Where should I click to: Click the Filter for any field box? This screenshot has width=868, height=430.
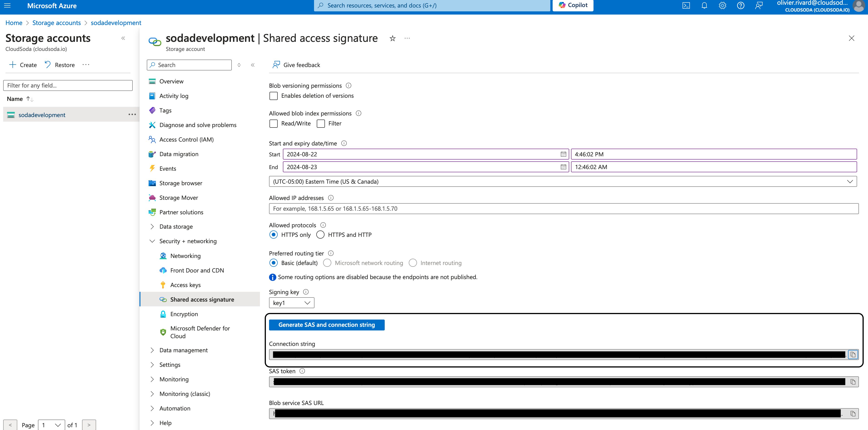click(68, 86)
